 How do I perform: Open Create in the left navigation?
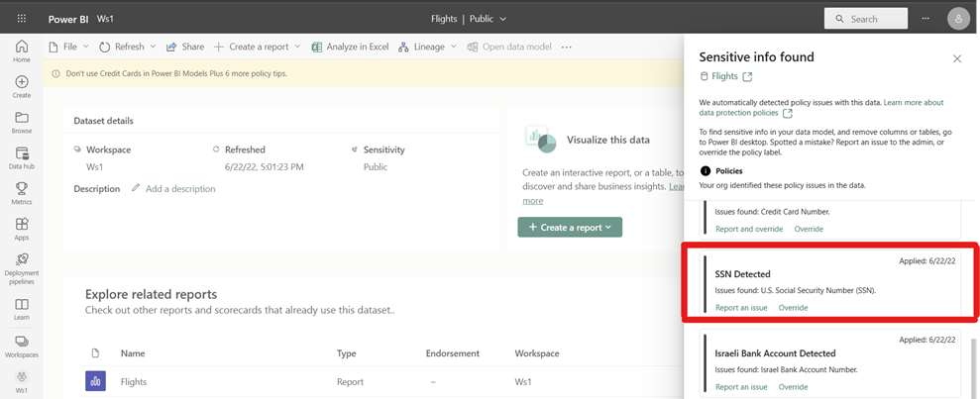point(21,87)
